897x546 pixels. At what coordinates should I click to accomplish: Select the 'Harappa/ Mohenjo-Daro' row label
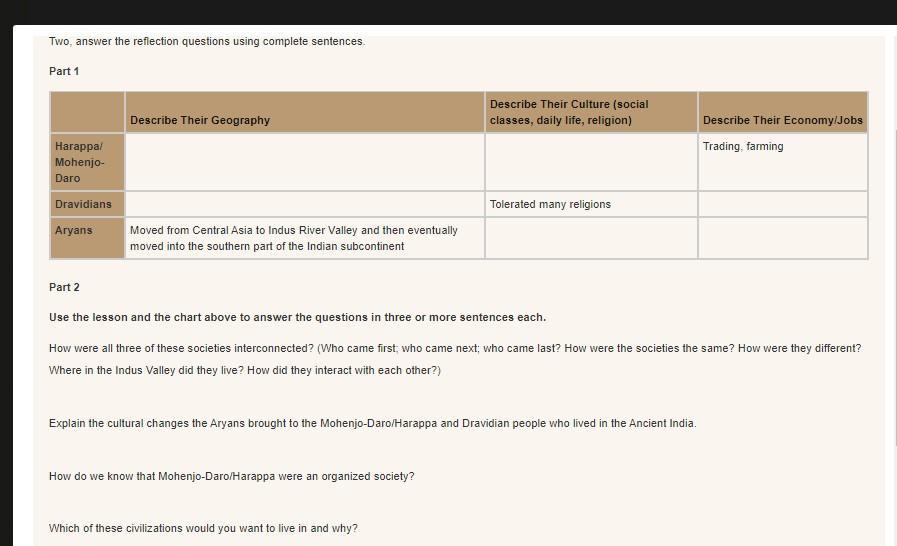[x=88, y=162]
